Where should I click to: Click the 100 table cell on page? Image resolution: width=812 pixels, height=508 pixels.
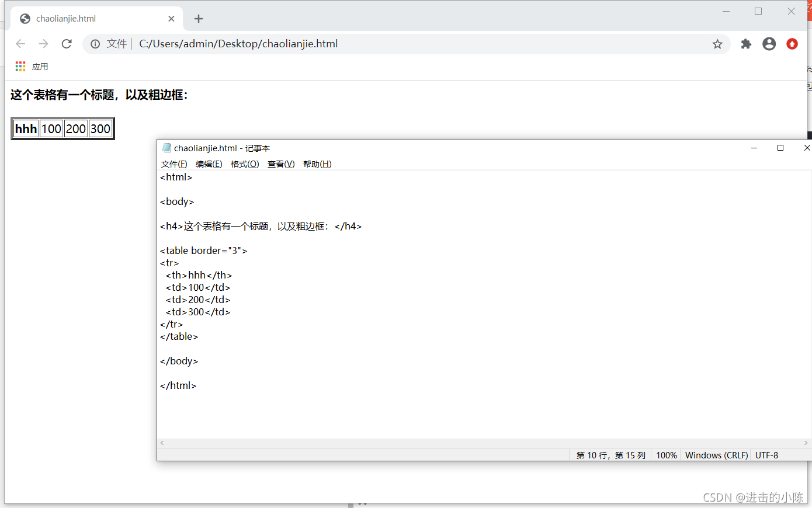click(x=51, y=128)
